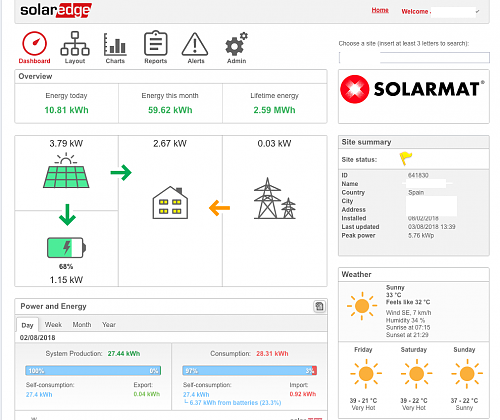Viewport: 500px width, 420px height.
Task: Click the 5.76 kWp peak power value
Action: point(421,235)
